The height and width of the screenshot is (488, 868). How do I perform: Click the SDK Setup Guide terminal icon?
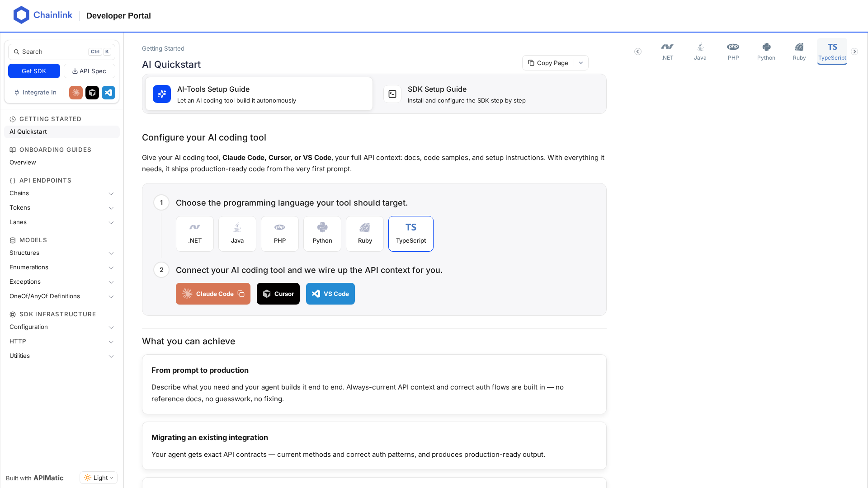(x=392, y=94)
